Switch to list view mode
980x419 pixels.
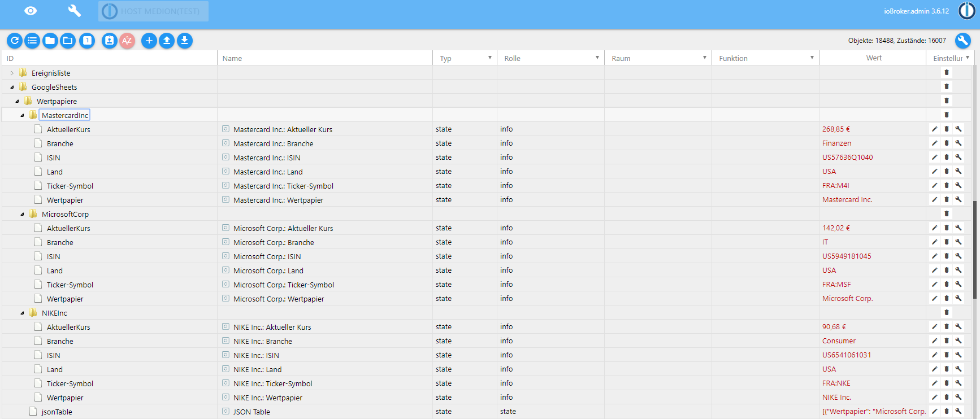point(32,40)
